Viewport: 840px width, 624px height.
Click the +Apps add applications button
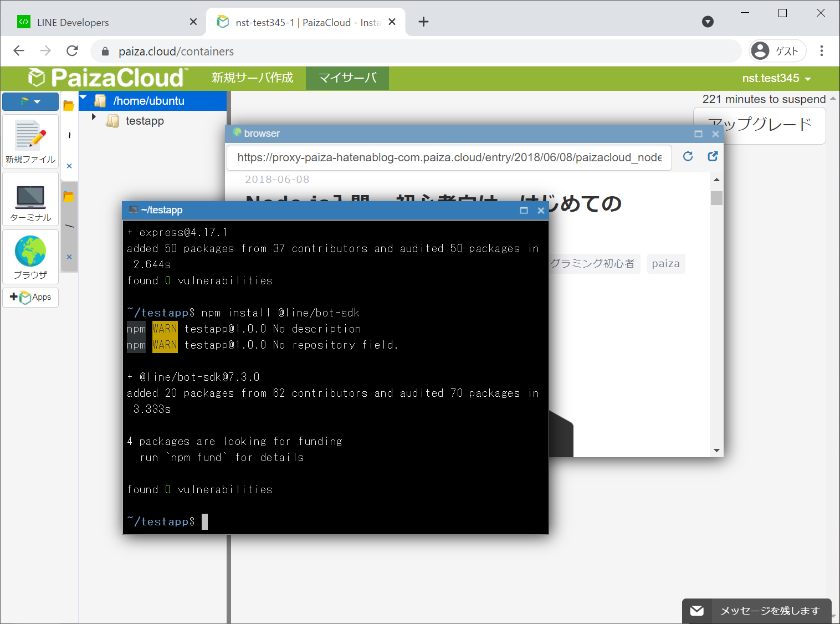pos(30,298)
